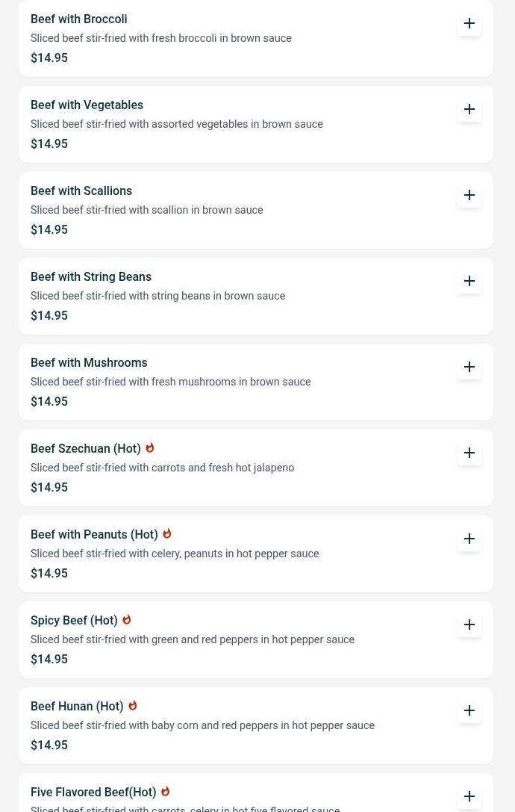Click flame icon beside Beef Szechuan
This screenshot has height=812, width=515.
coord(149,447)
